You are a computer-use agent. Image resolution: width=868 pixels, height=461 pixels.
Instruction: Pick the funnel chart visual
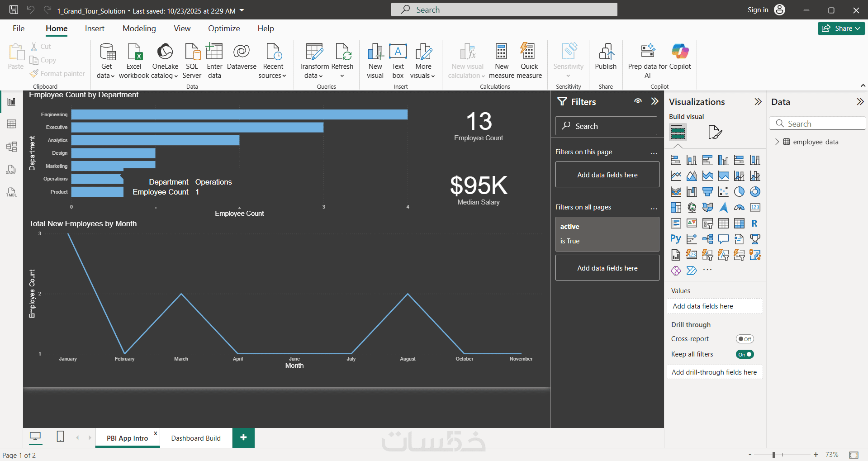click(x=707, y=192)
